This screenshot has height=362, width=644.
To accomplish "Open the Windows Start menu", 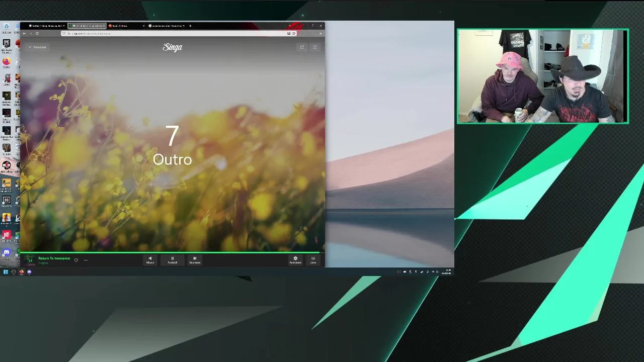I will click(x=6, y=272).
